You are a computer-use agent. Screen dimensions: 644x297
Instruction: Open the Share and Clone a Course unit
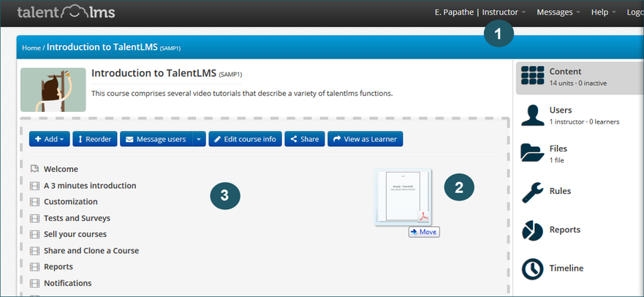pos(91,251)
